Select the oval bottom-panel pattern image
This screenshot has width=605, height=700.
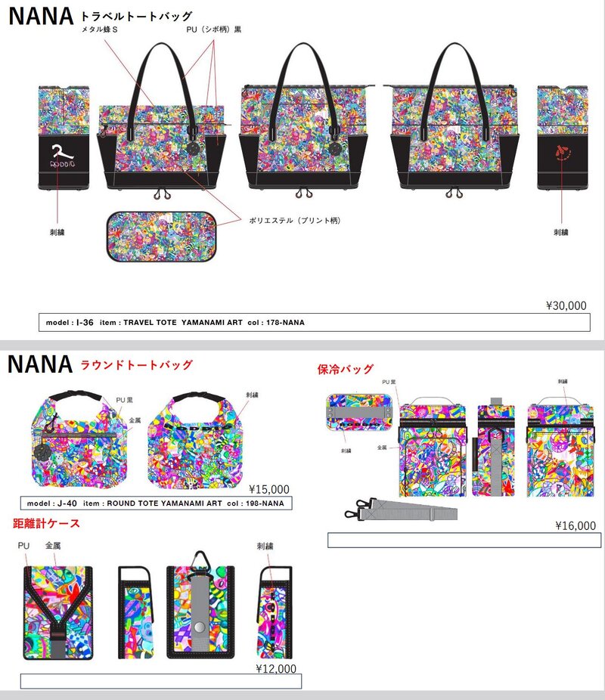tap(161, 237)
